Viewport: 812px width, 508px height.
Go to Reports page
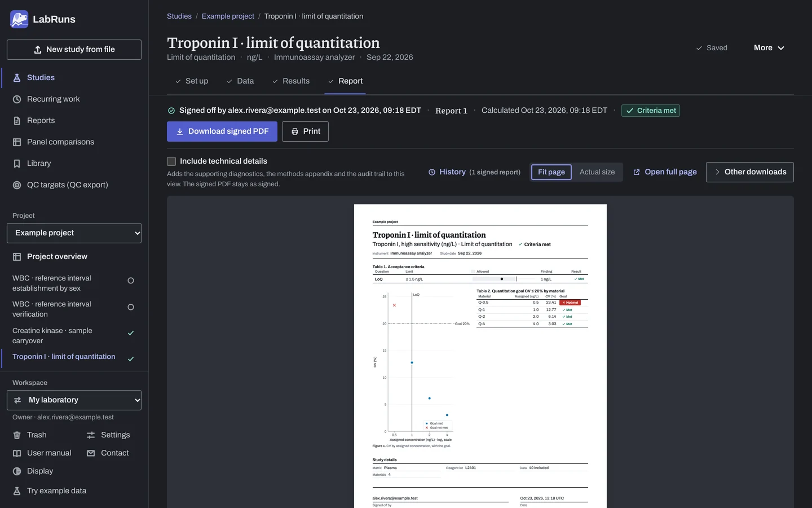74,121
